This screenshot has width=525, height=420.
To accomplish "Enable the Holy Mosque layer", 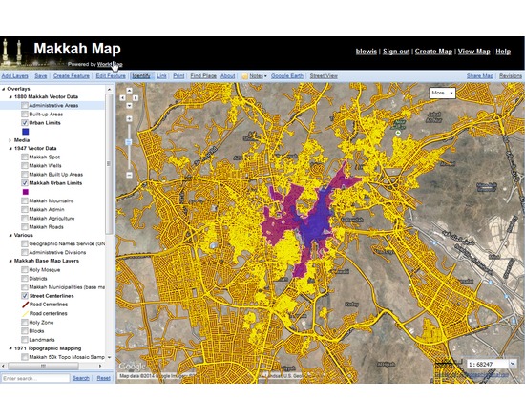I will [25, 270].
